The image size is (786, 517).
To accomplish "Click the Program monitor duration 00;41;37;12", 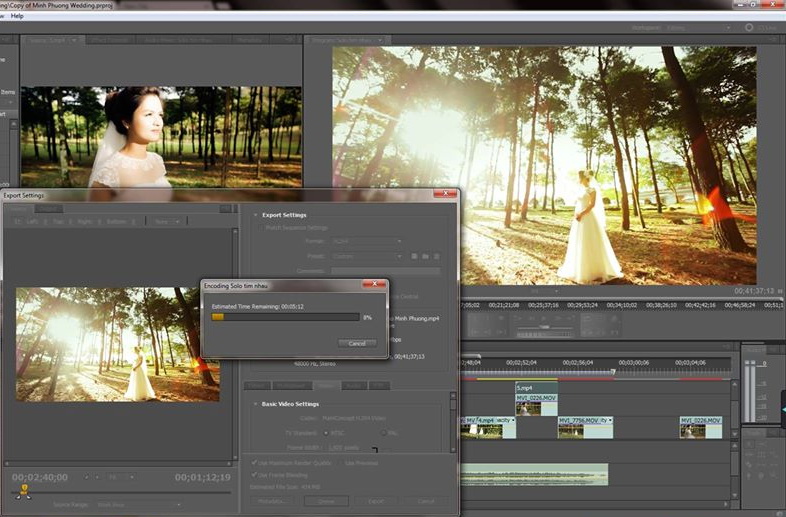I will [x=754, y=291].
